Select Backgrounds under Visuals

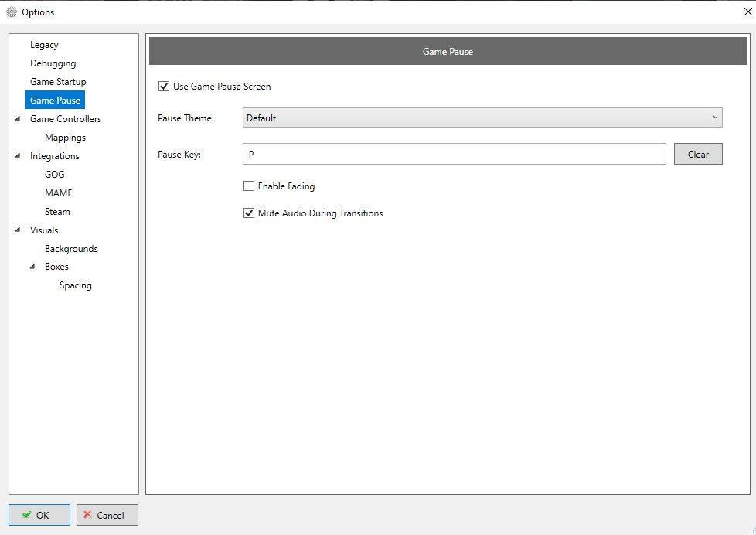[71, 249]
